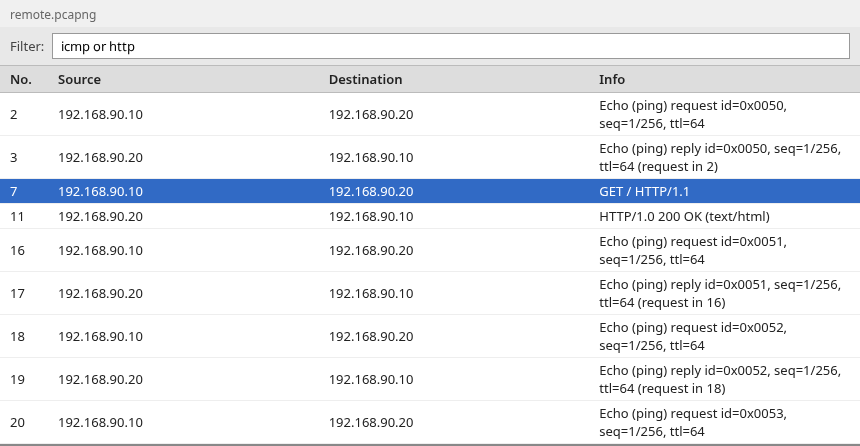
Task: Select packet number 16 cell
Action: (18, 251)
